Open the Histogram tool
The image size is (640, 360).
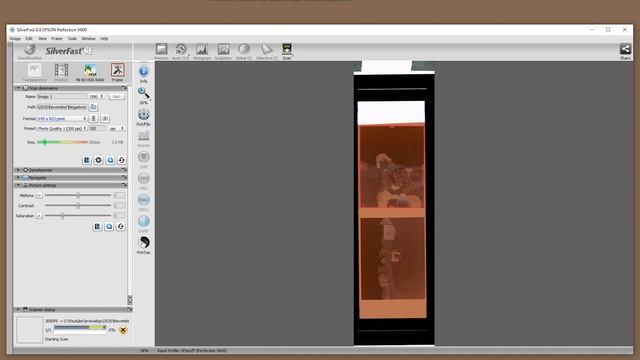[202, 49]
